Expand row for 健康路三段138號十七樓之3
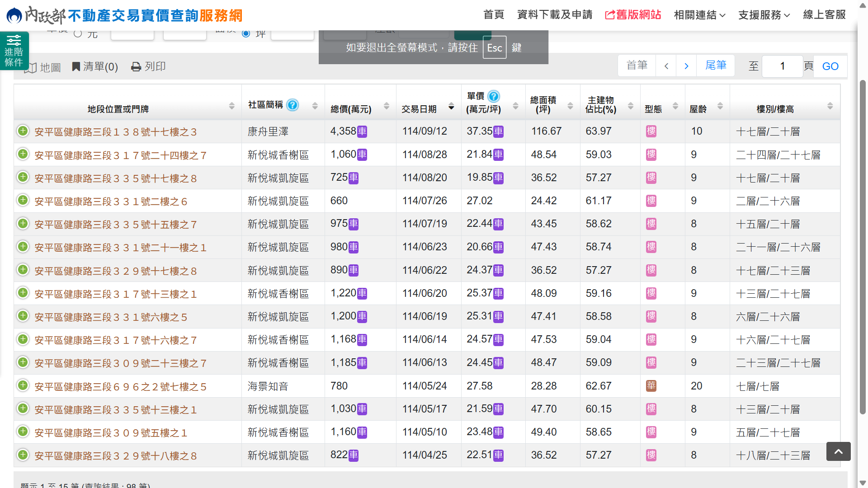Viewport: 868px width, 488px height. pyautogui.click(x=23, y=131)
